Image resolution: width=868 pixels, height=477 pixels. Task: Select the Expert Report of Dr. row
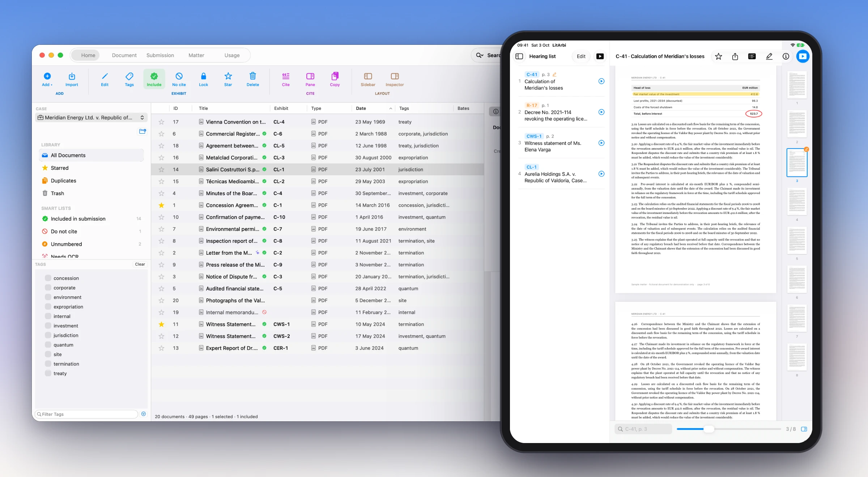[317, 348]
